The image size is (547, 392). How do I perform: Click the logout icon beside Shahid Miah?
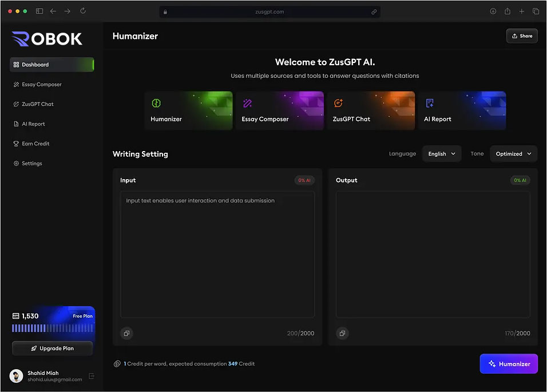(92, 376)
